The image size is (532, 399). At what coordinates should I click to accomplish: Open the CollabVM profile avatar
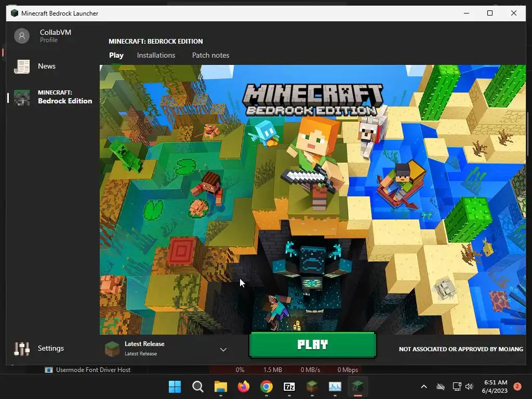[x=22, y=36]
